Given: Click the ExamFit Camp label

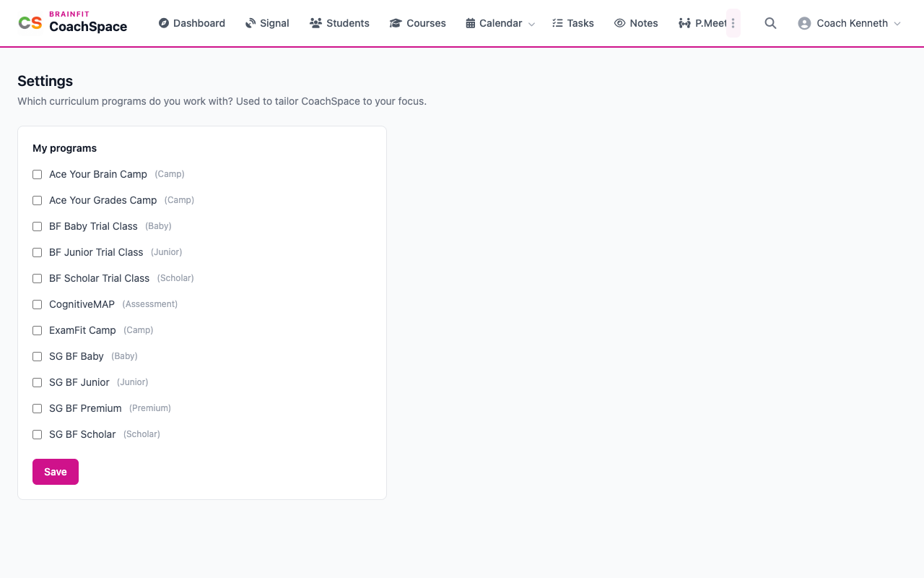Looking at the screenshot, I should coord(82,330).
